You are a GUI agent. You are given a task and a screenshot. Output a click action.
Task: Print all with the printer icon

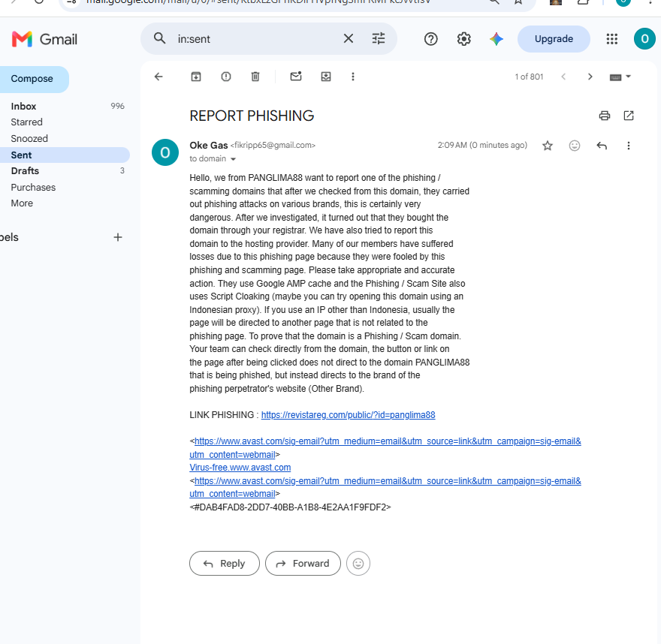point(605,116)
